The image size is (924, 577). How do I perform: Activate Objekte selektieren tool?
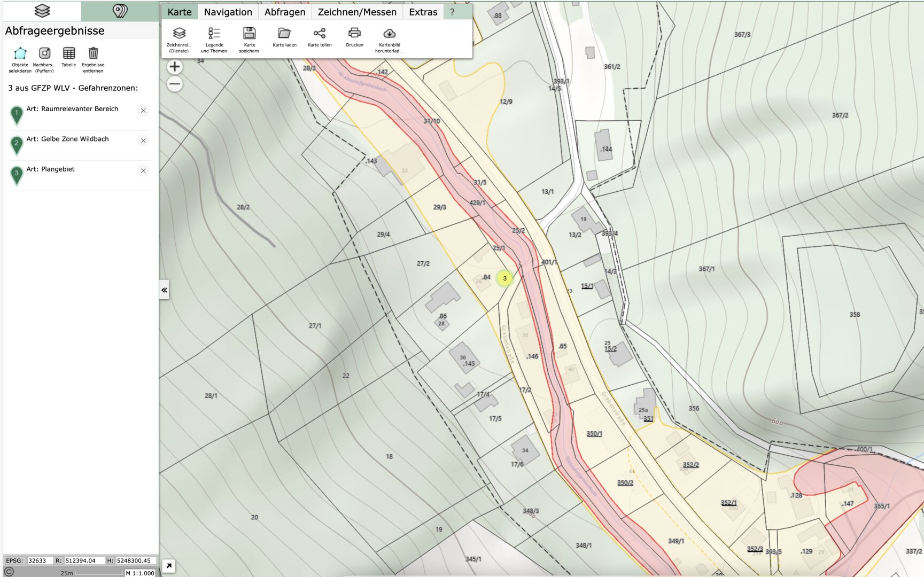[x=20, y=53]
